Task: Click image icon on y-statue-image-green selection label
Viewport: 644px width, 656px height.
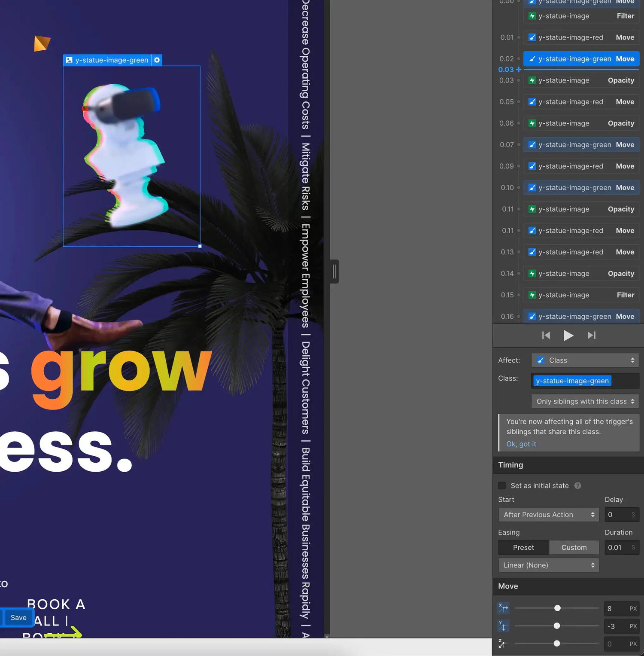Action: (x=69, y=60)
